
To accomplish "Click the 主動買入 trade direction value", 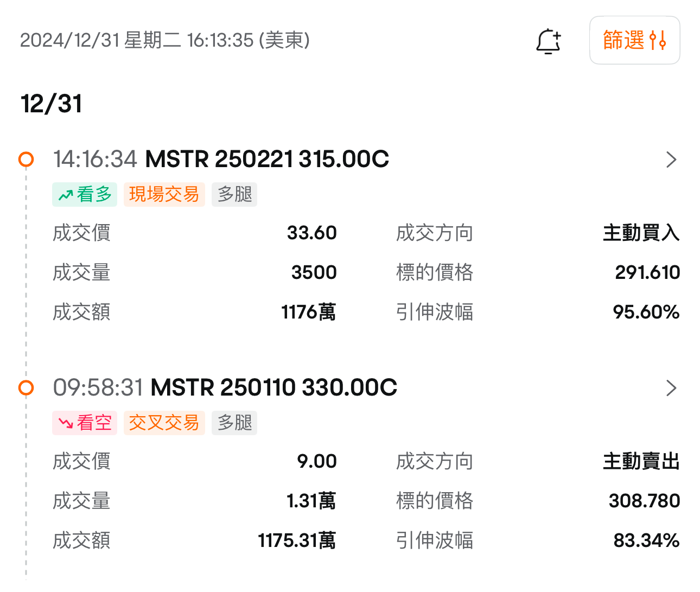I will (641, 233).
